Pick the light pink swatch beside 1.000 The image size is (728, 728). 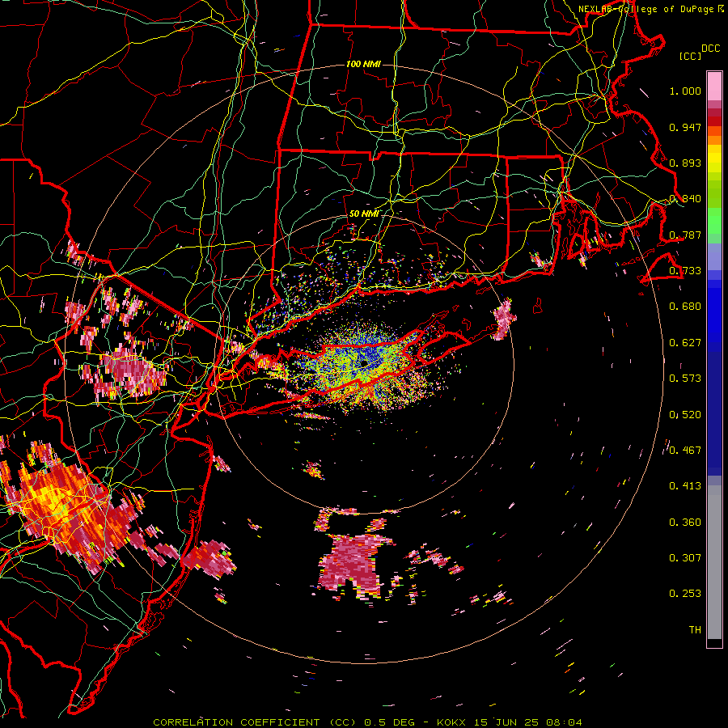(x=714, y=87)
